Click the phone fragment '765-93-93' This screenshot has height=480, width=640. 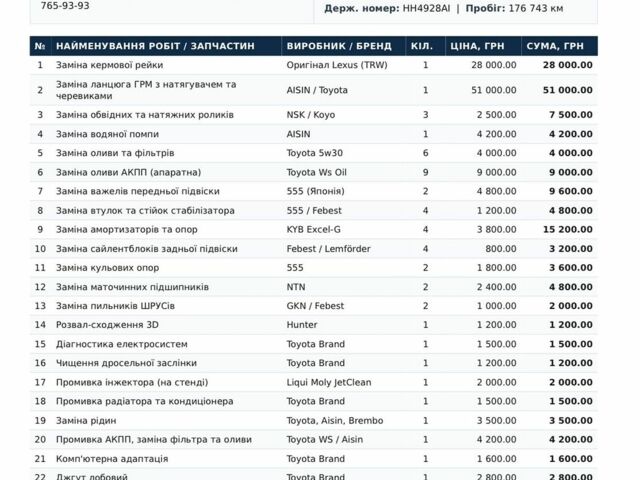(65, 6)
